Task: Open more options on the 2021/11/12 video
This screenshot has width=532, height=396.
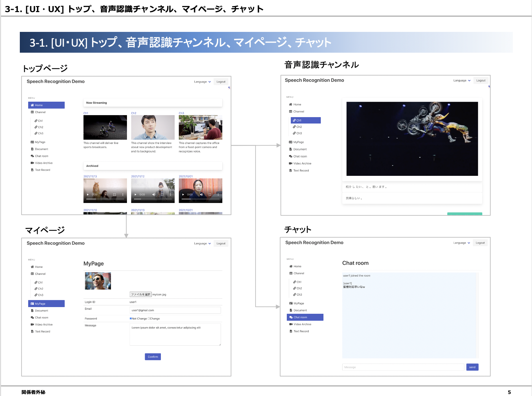Action: (171, 195)
